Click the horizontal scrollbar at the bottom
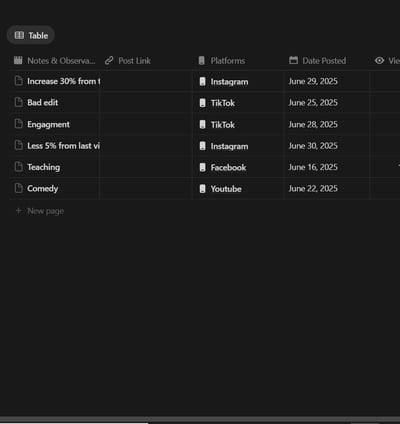Screen dimensions: 400x424 200,420
